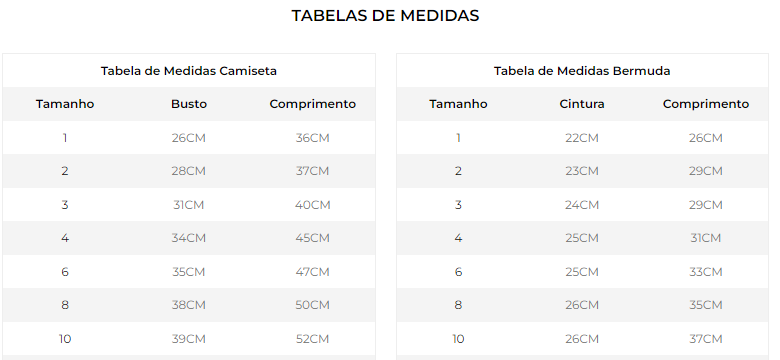Select the 31CM busto value
Screen dimensions: 780x360
tap(189, 205)
